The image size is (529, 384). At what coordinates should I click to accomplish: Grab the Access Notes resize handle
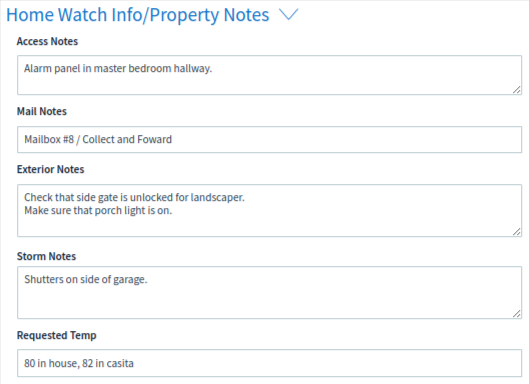[x=517, y=90]
